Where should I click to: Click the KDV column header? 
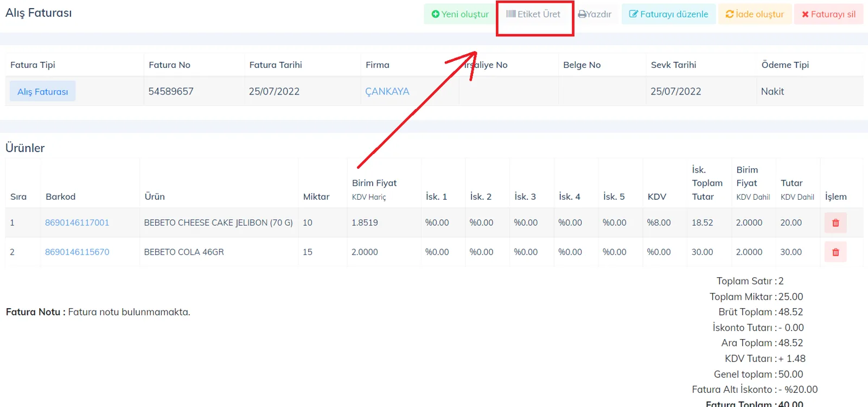[657, 196]
